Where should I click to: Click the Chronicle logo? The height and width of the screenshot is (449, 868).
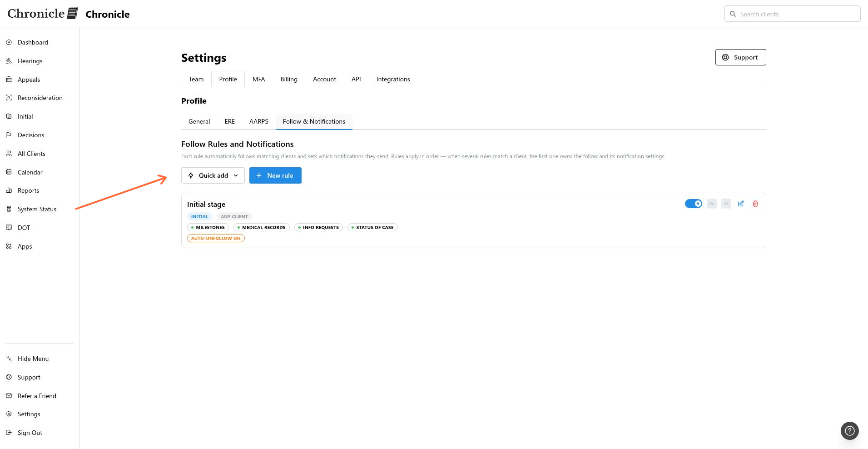(43, 13)
